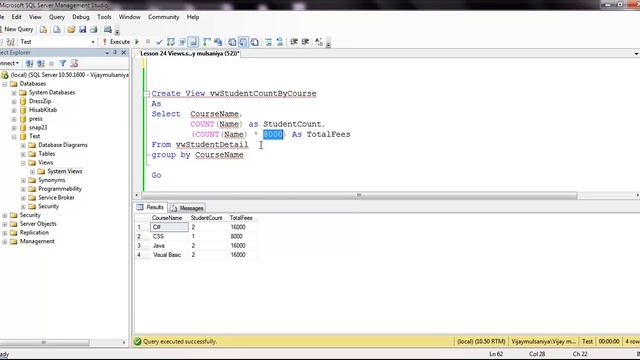Collapse the Create View code block
The image size is (640, 360).
(x=147, y=94)
